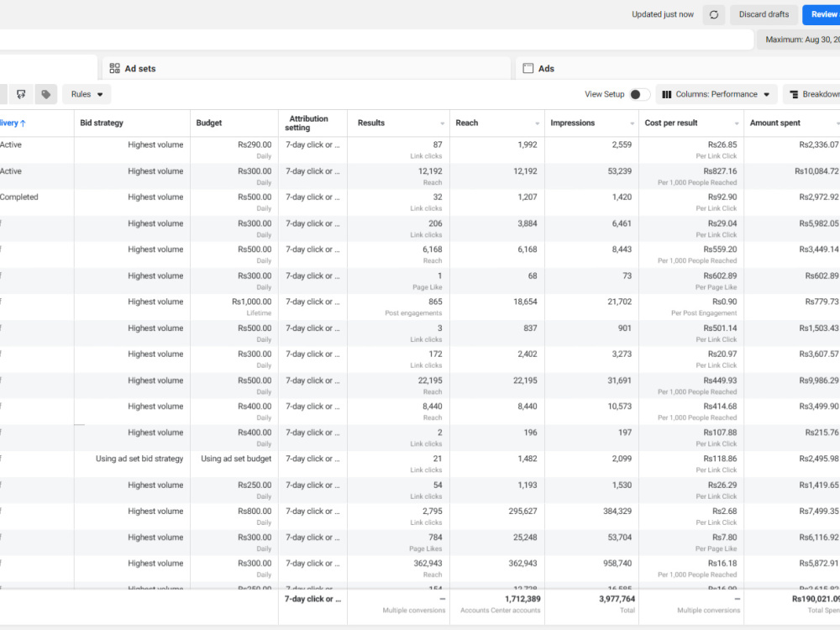
Task: Open the Maximum date range selector
Action: (798, 39)
